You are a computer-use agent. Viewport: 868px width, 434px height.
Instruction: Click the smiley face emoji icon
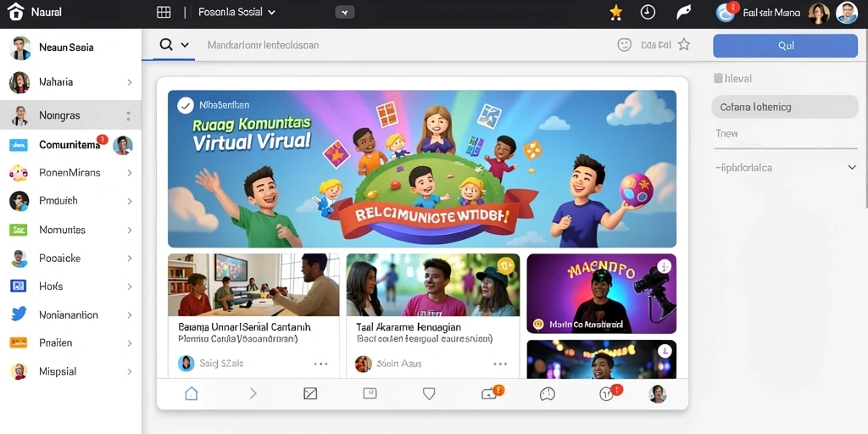pyautogui.click(x=625, y=46)
